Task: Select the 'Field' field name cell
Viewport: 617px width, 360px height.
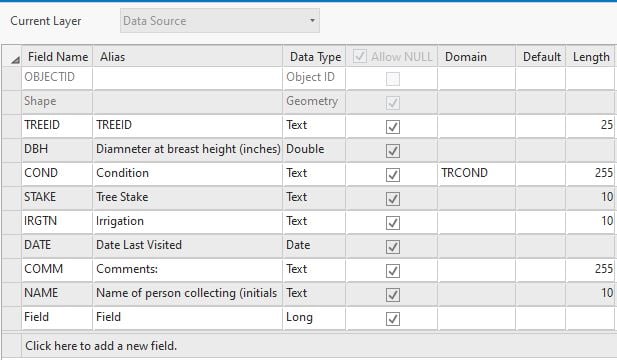Action: pyautogui.click(x=57, y=318)
